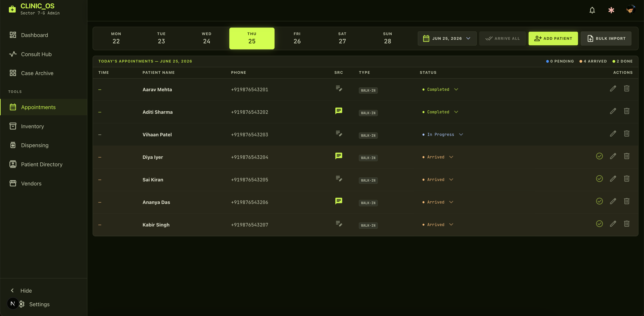Viewport: 644px width, 316px height.
Task: Click Sai Kiran's manual entry source icon
Action: (x=339, y=178)
